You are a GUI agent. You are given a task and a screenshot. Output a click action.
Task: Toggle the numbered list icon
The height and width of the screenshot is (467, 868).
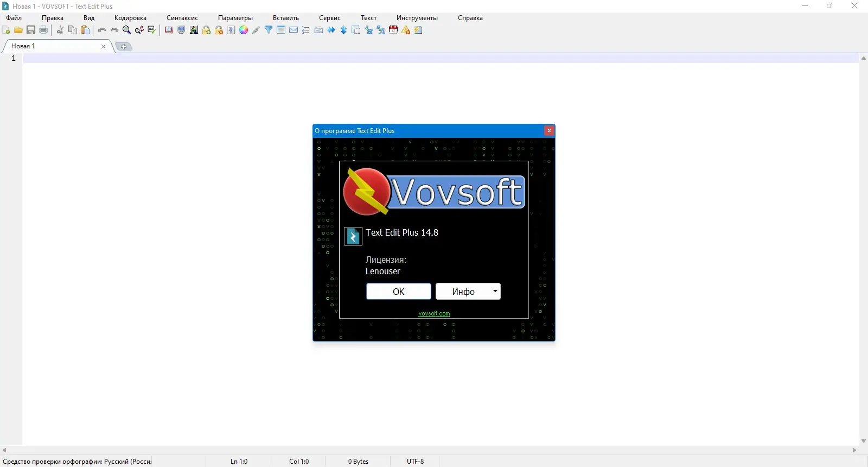[x=306, y=30]
